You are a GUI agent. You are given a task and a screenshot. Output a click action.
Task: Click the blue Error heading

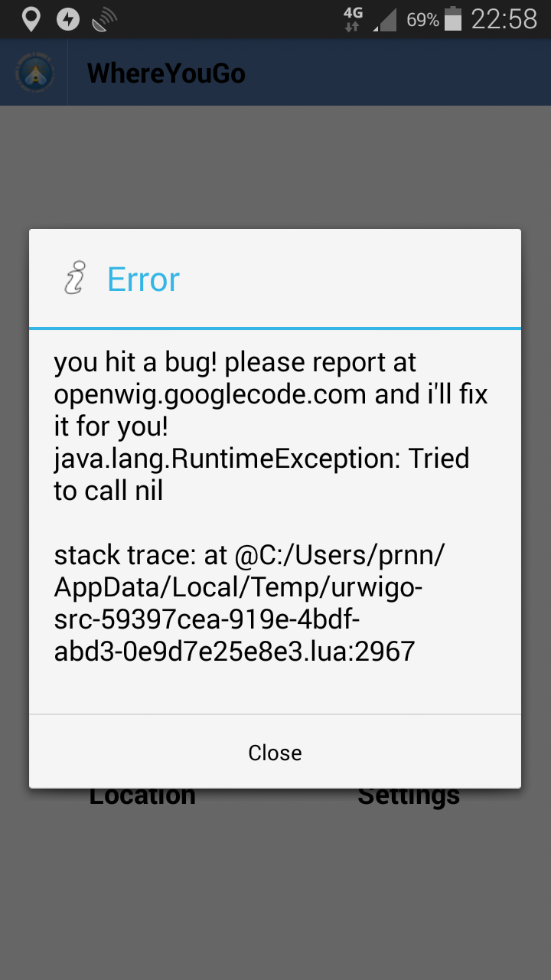click(x=143, y=279)
